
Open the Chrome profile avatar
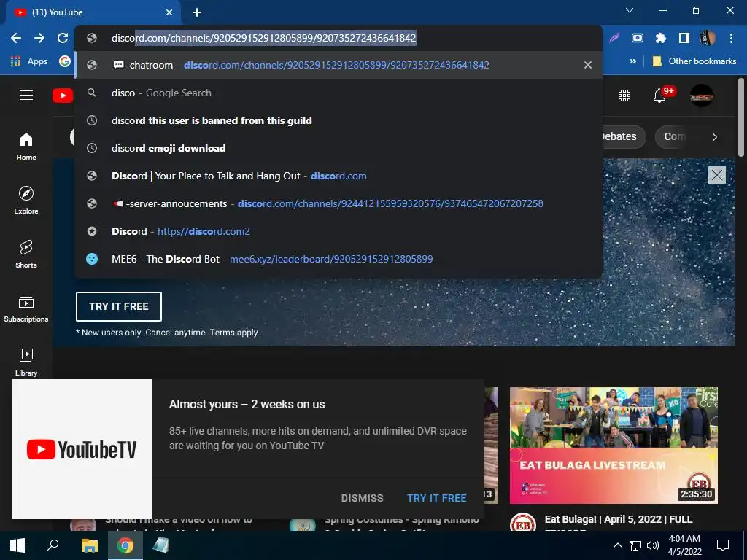pos(707,38)
